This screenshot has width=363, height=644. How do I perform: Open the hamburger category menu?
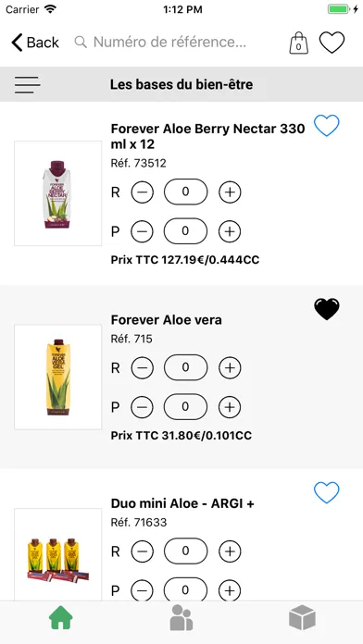coord(28,85)
